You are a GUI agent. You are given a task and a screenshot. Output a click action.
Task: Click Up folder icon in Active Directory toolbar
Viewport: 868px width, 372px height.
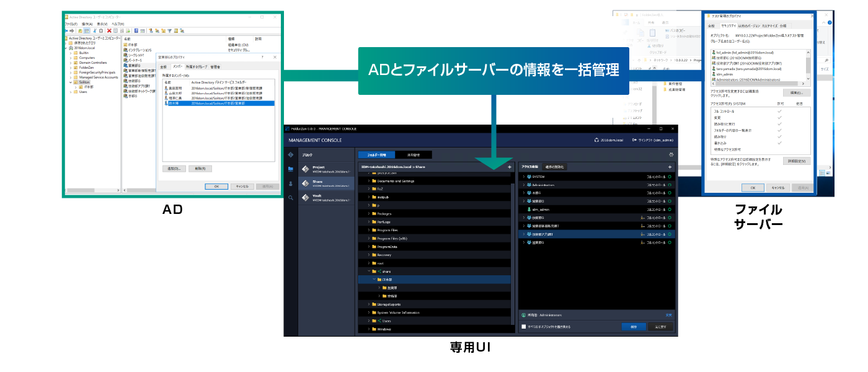[x=80, y=30]
